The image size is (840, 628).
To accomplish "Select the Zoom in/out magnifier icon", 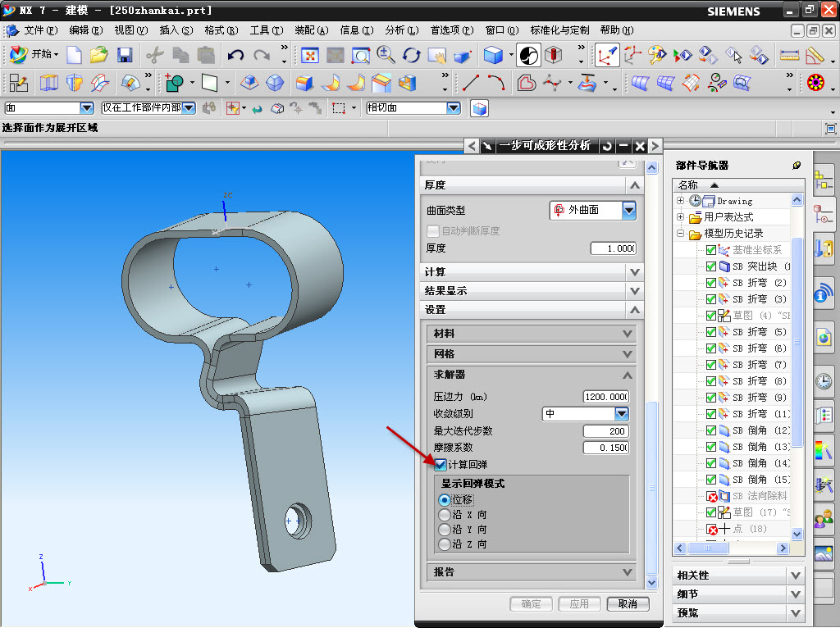I will coord(386,55).
